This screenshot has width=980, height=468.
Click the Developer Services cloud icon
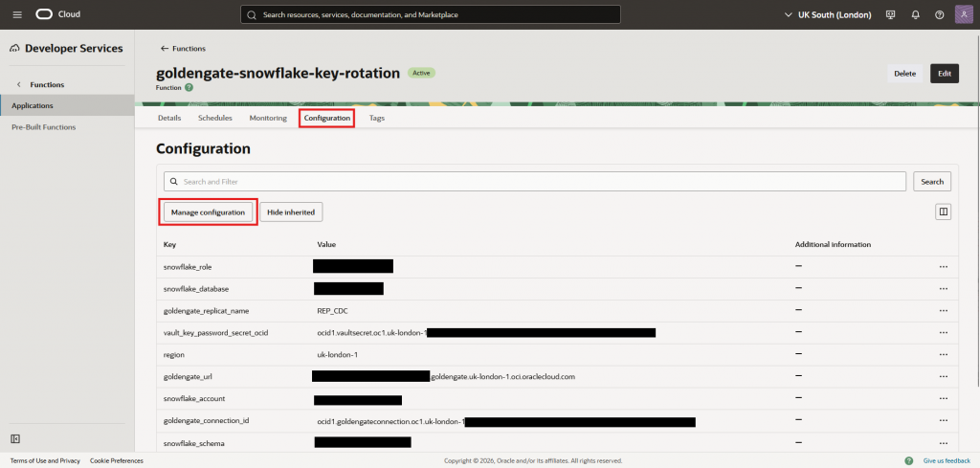coord(15,49)
